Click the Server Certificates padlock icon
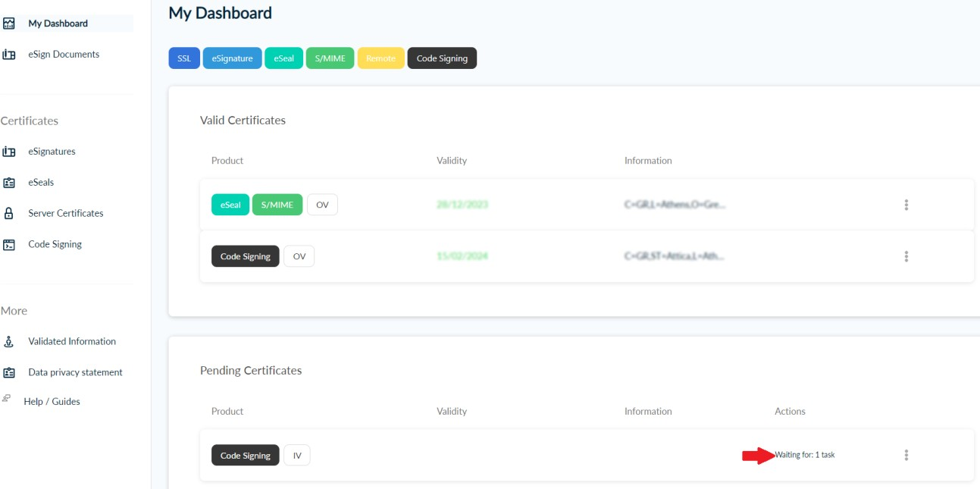980x489 pixels. click(x=9, y=214)
